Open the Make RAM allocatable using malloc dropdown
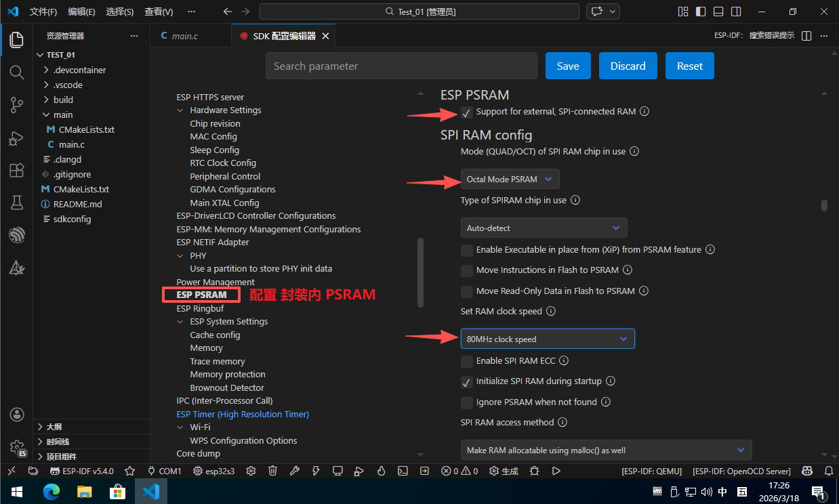Viewport: 839px width, 504px height. point(607,450)
